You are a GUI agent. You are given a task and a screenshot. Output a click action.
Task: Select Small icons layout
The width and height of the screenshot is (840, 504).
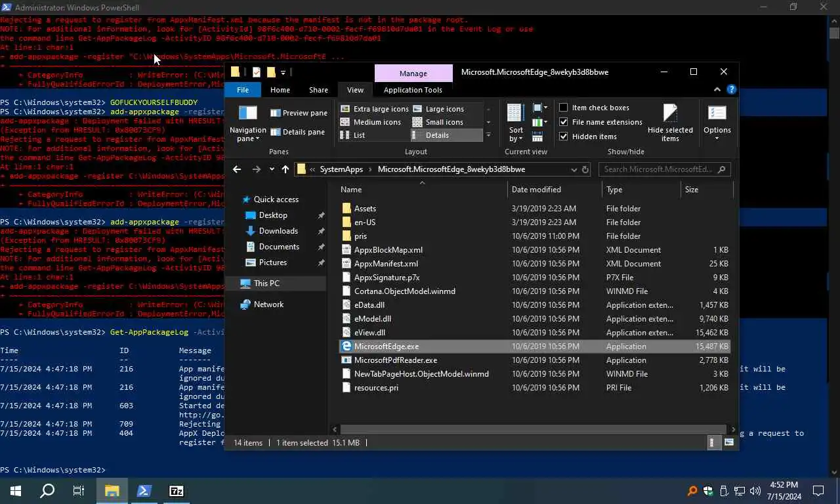[x=438, y=122]
